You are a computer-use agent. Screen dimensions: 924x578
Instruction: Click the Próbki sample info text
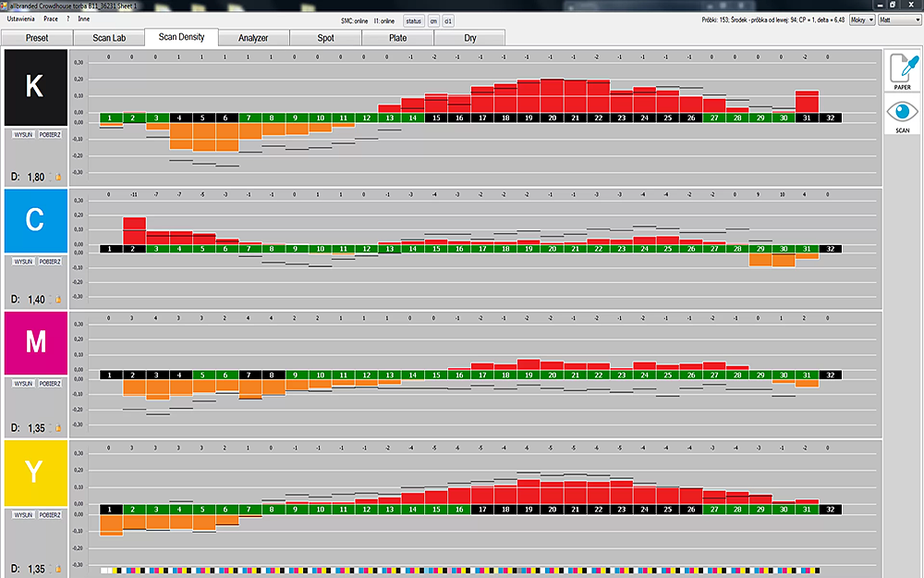[773, 20]
